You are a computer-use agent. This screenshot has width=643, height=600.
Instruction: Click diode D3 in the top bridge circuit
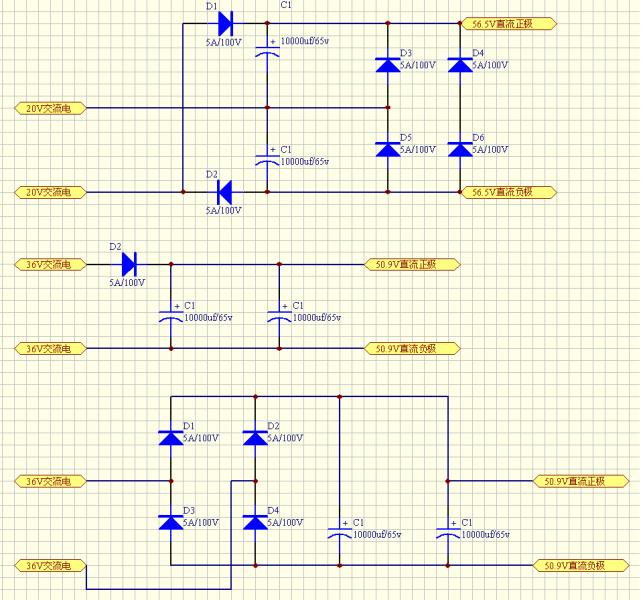[388, 64]
